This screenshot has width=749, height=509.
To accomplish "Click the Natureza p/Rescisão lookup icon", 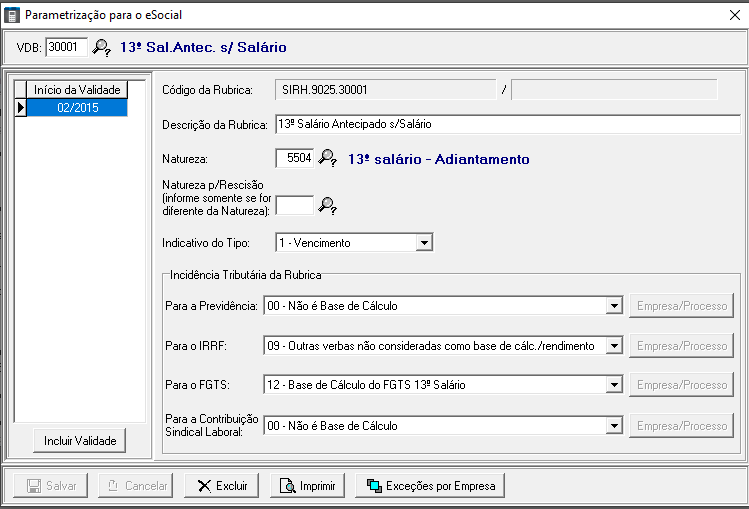I will (x=328, y=205).
